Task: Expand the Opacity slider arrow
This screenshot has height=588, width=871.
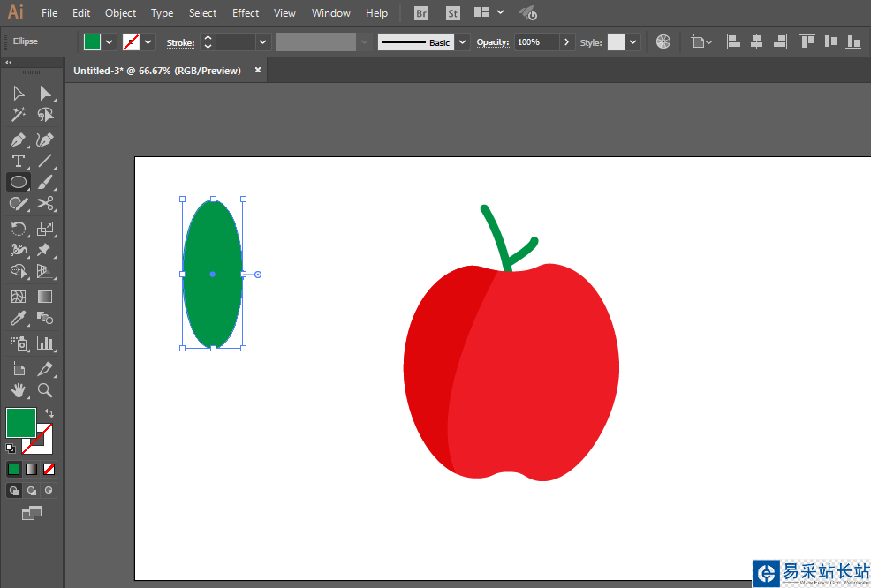Action: (566, 42)
